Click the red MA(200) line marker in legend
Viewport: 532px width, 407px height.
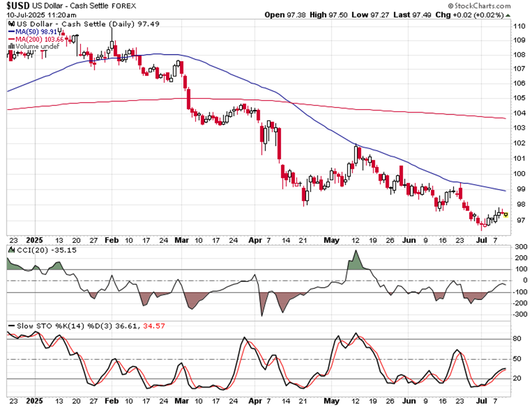[x=11, y=40]
